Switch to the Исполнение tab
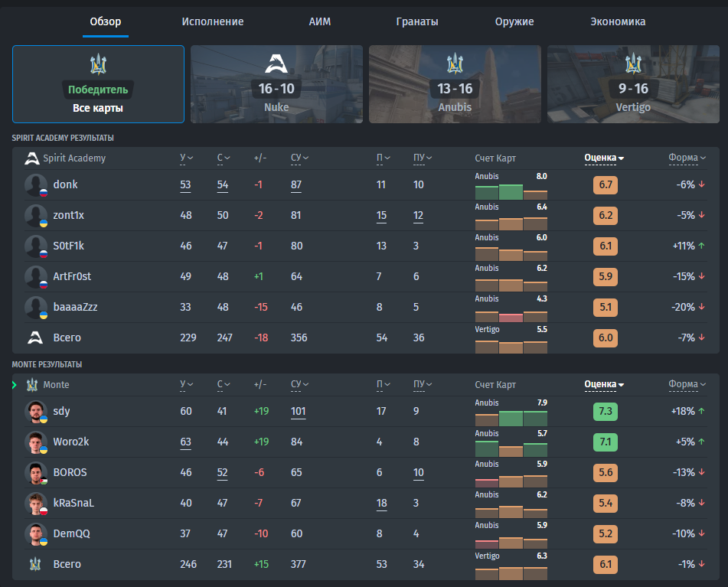The width and height of the screenshot is (728, 587). (x=213, y=21)
